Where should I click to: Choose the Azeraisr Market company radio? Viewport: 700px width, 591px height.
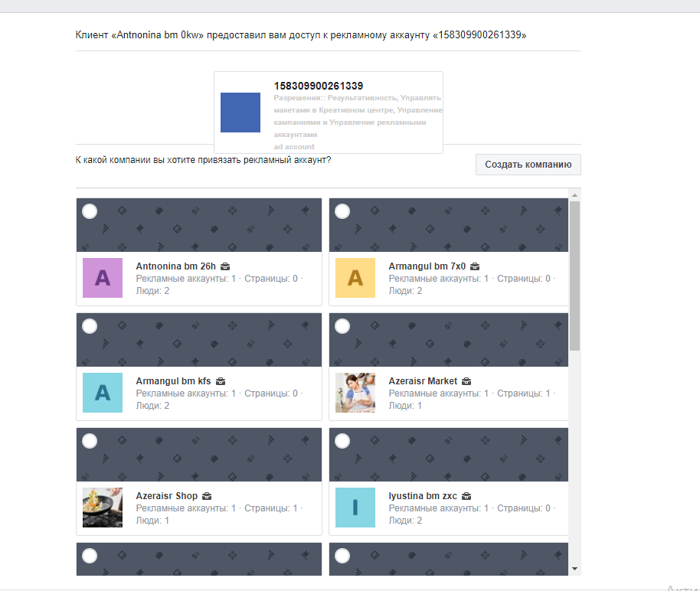[342, 326]
